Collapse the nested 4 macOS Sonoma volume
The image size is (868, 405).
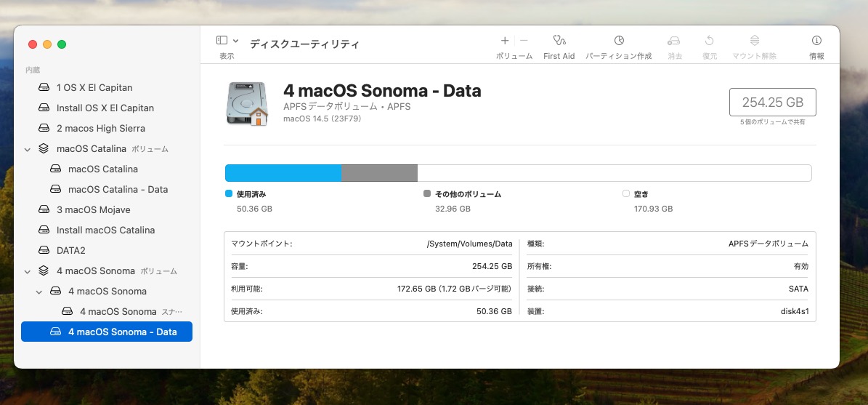point(39,292)
